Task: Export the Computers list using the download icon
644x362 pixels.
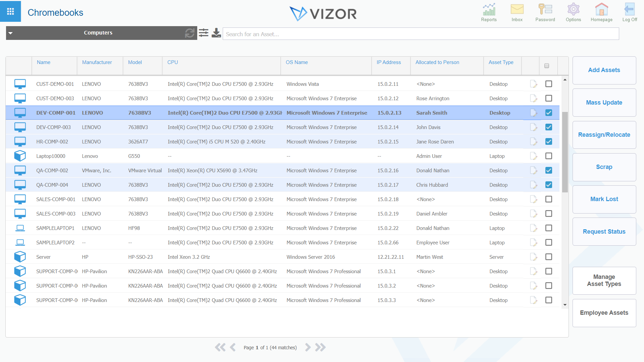Action: (x=216, y=33)
